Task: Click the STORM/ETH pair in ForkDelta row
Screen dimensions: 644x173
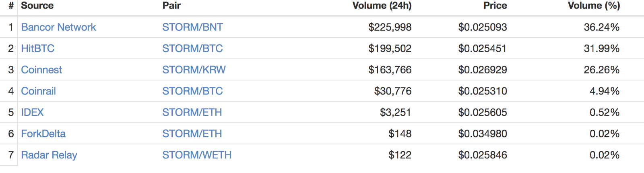Action: click(192, 134)
